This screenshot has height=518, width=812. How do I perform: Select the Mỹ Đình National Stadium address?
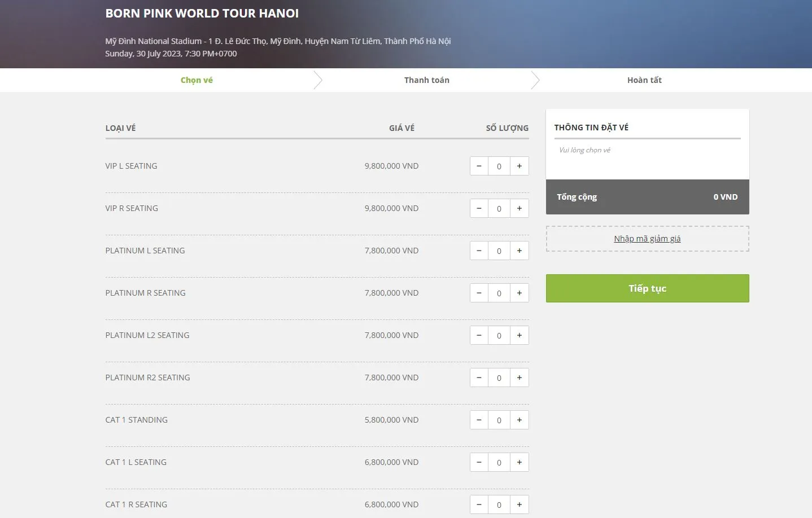(x=278, y=41)
